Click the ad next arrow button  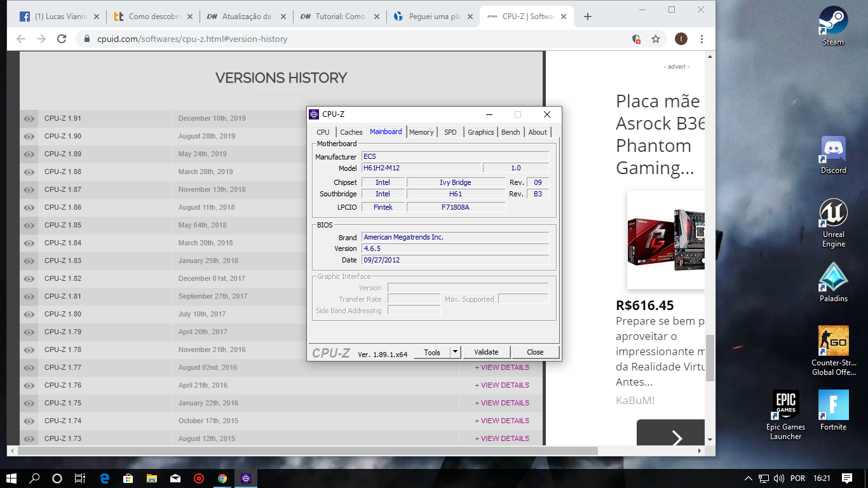tap(676, 438)
